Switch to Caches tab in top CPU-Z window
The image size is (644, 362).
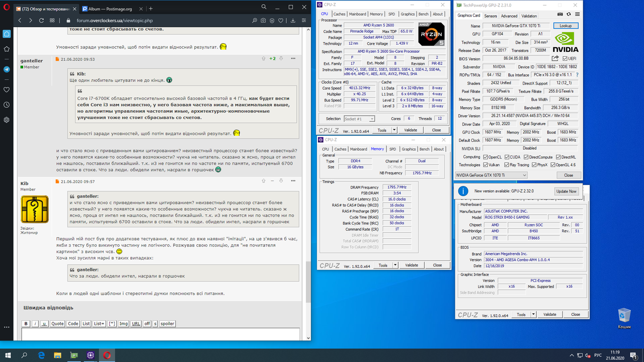(x=340, y=14)
